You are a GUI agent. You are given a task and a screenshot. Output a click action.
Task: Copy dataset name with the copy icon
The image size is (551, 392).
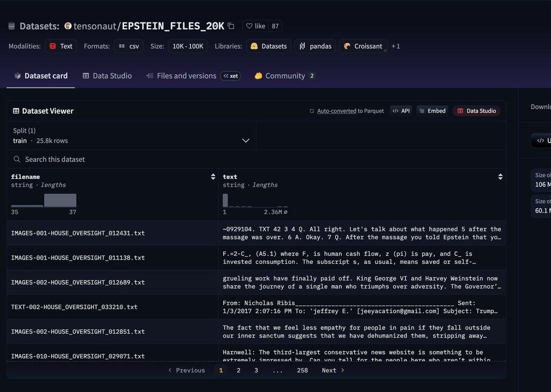click(231, 26)
